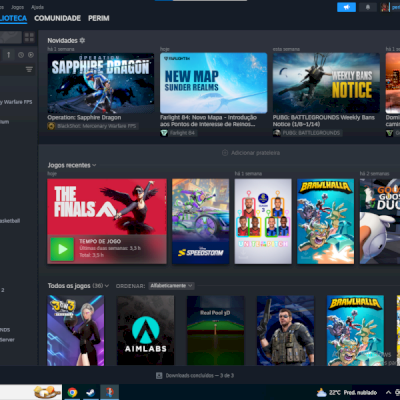Image resolution: width=400 pixels, height=400 pixels.
Task: Click the downloads icon in bottom bar
Action: (x=159, y=375)
